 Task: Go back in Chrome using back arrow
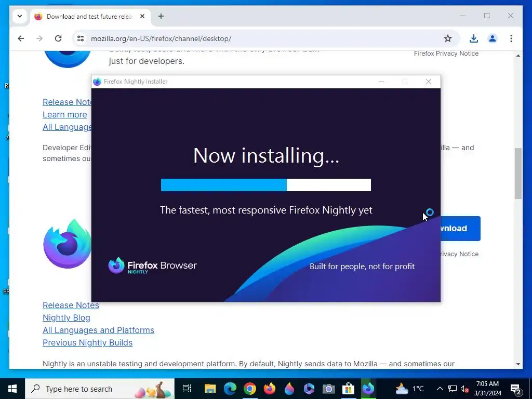[21, 38]
